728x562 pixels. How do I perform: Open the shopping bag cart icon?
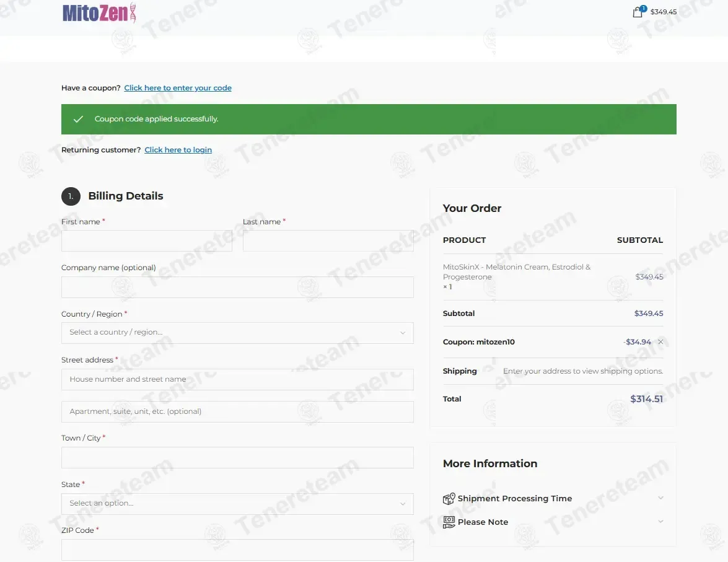(638, 12)
